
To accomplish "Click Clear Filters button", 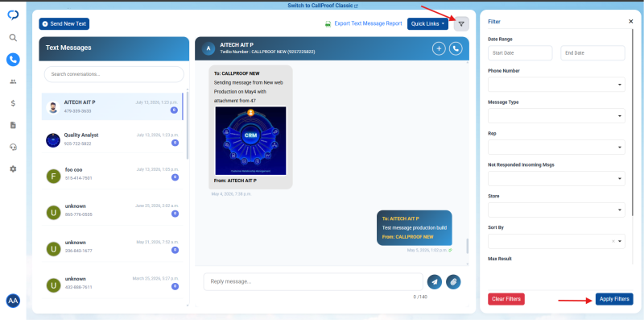I will pos(506,299).
